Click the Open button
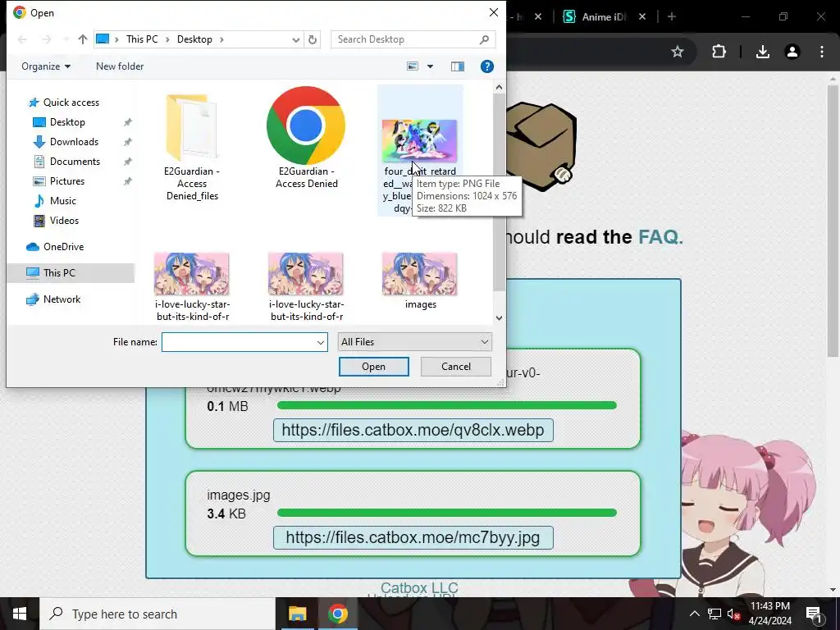 (373, 367)
